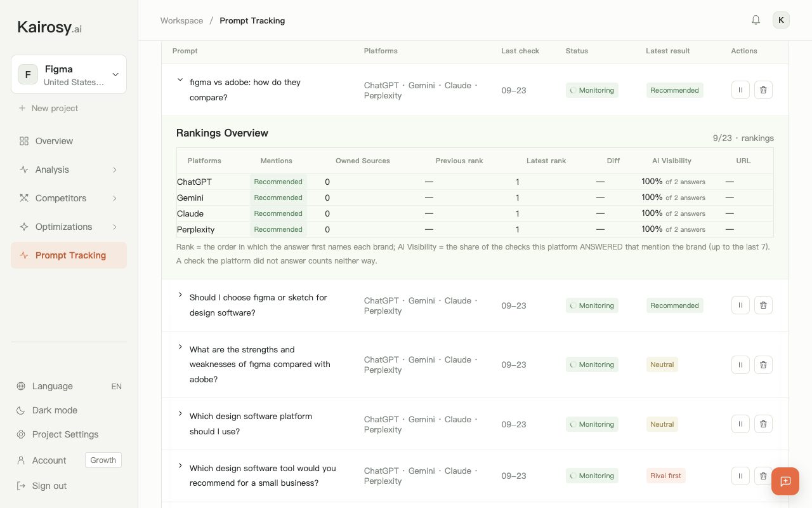Click Recommended badge in the ChatGPT row
812x508 pixels.
click(x=278, y=182)
